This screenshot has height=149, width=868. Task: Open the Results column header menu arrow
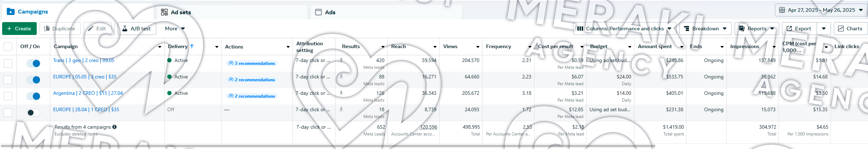[x=383, y=47]
